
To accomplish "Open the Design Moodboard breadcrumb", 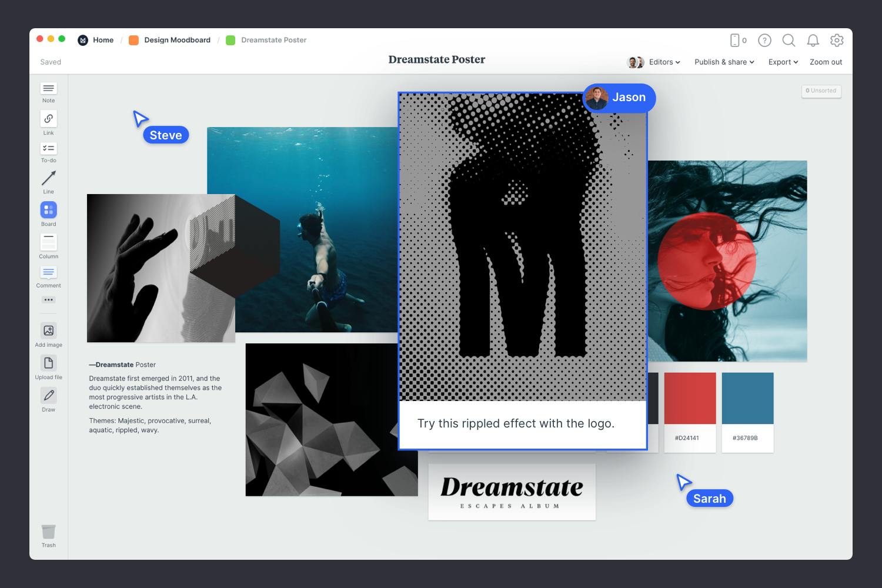I will (x=176, y=40).
